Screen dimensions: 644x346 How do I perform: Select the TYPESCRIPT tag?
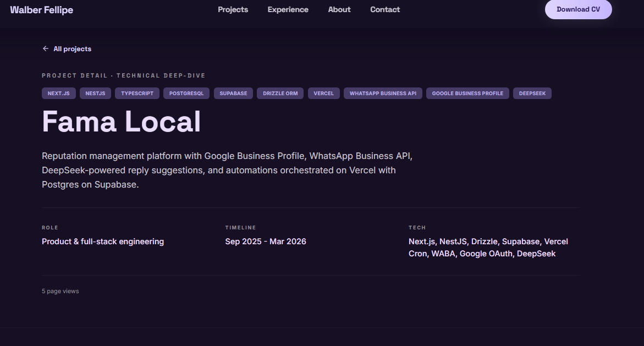137,94
